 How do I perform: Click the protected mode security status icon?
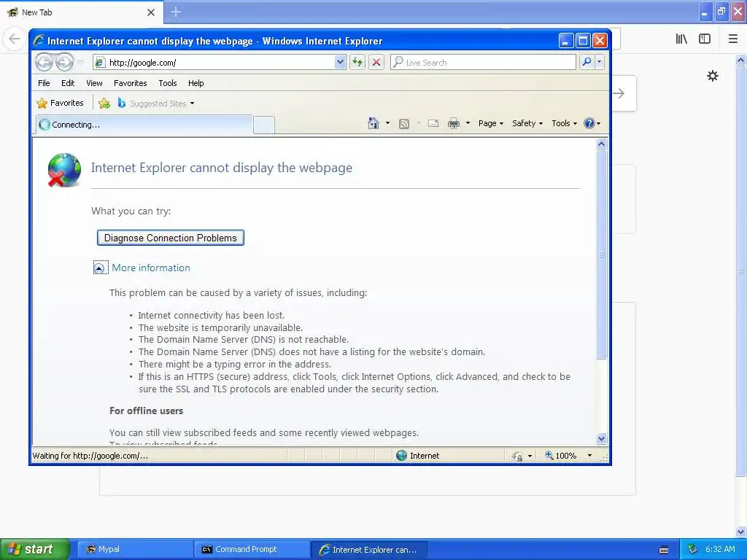pyautogui.click(x=517, y=456)
